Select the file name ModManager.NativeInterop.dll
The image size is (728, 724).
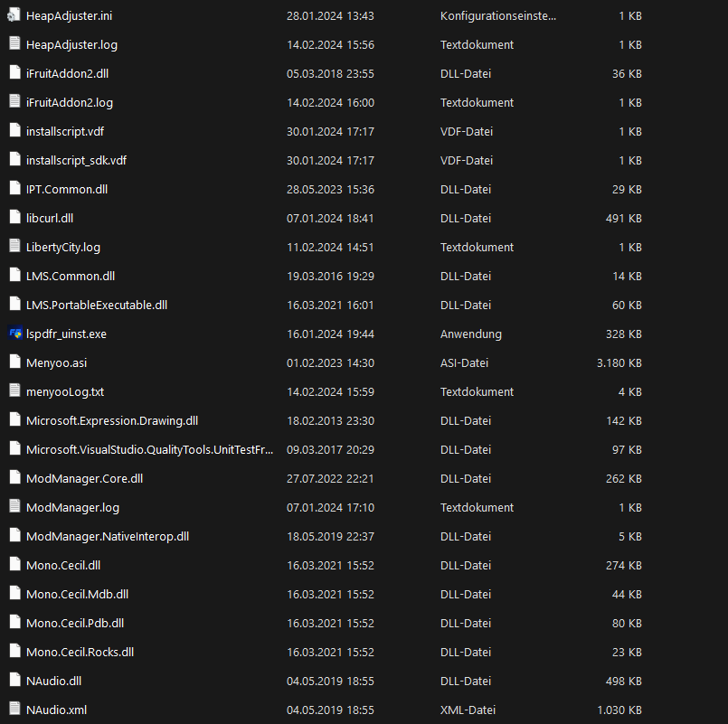point(108,537)
